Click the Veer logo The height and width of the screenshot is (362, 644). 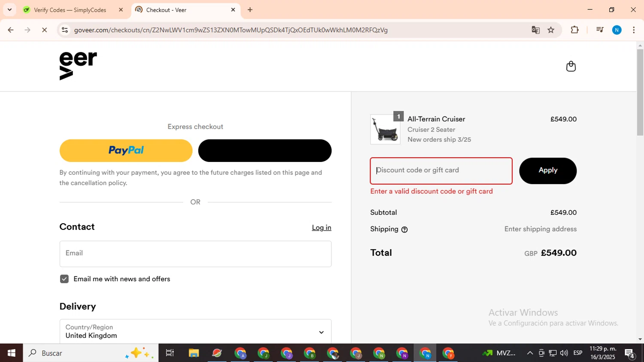coord(78,66)
